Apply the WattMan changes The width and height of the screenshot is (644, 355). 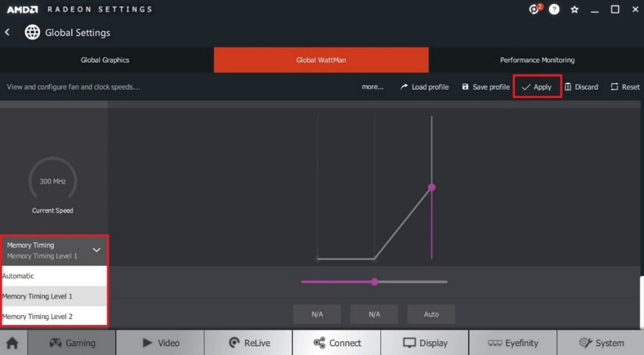537,87
